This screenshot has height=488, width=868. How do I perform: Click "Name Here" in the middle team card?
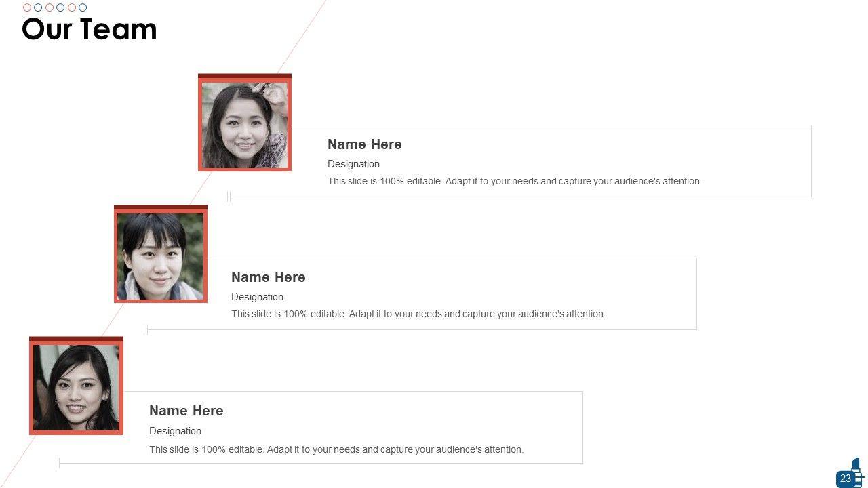pyautogui.click(x=269, y=277)
